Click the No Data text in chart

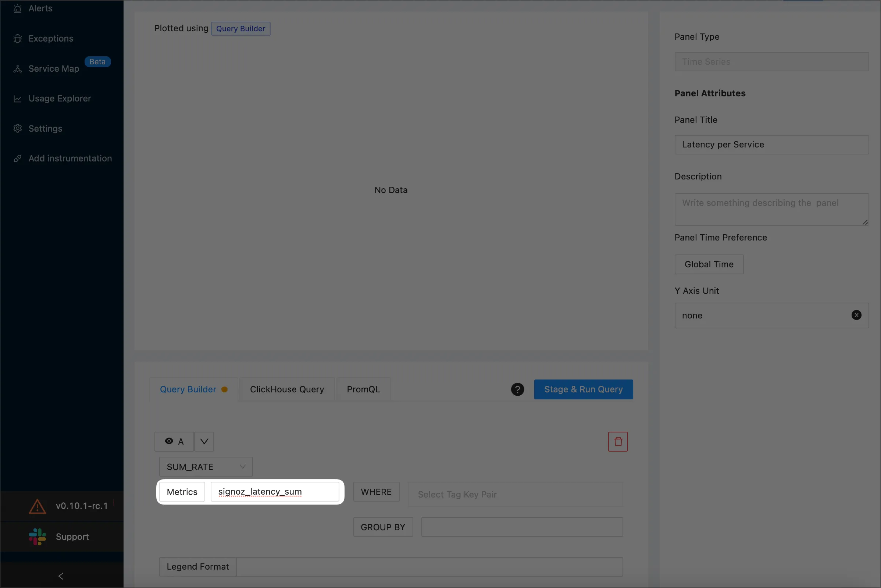[391, 190]
